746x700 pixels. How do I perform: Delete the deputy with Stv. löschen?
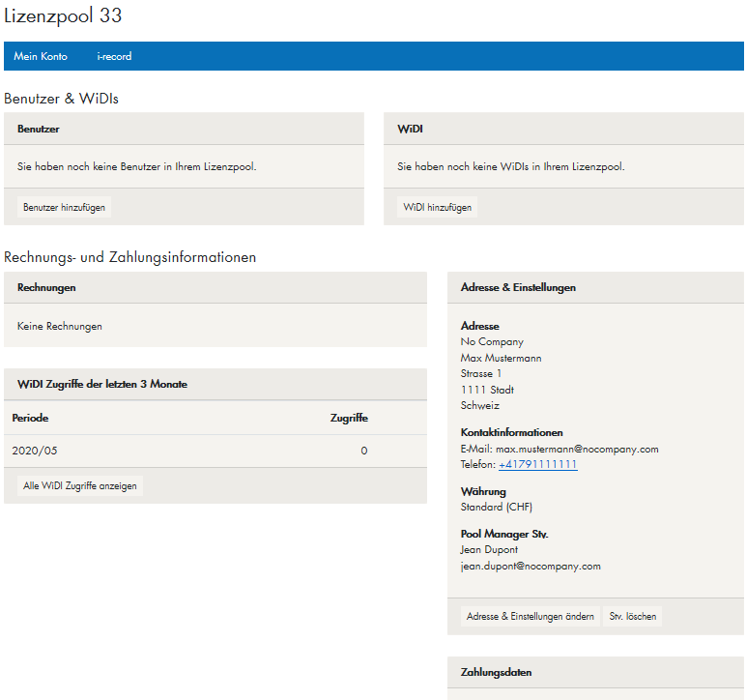(632, 616)
